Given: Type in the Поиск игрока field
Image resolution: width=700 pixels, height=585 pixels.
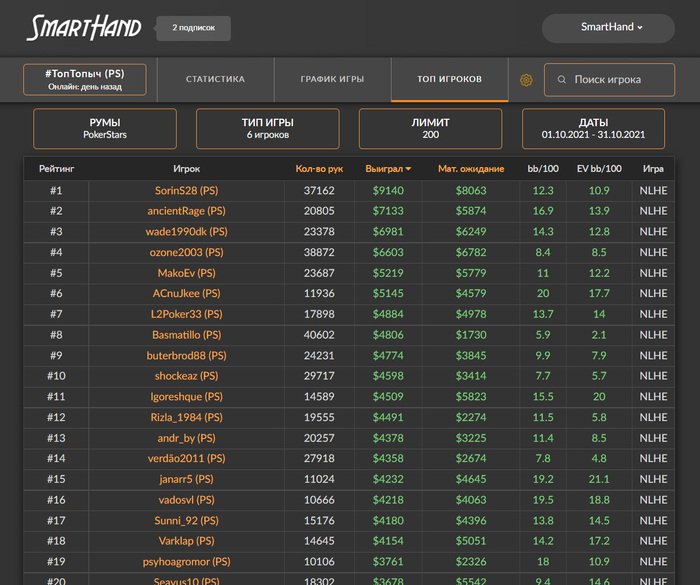Looking at the screenshot, I should 612,80.
